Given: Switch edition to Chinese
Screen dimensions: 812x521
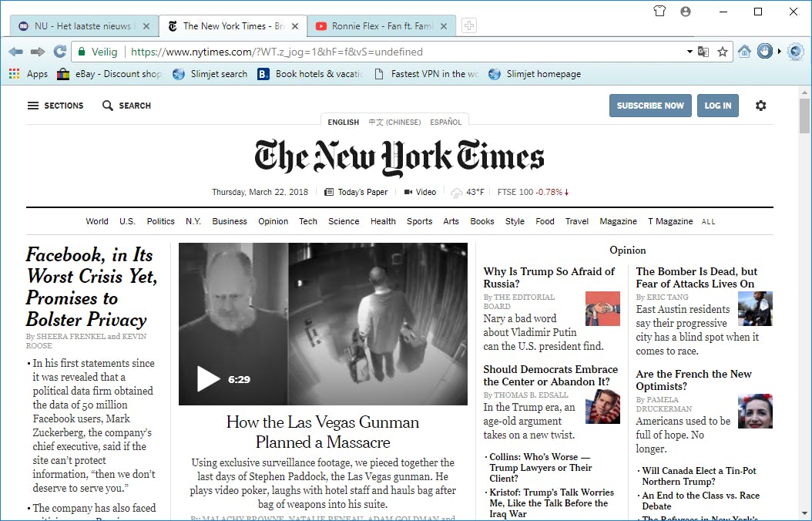Looking at the screenshot, I should 394,123.
